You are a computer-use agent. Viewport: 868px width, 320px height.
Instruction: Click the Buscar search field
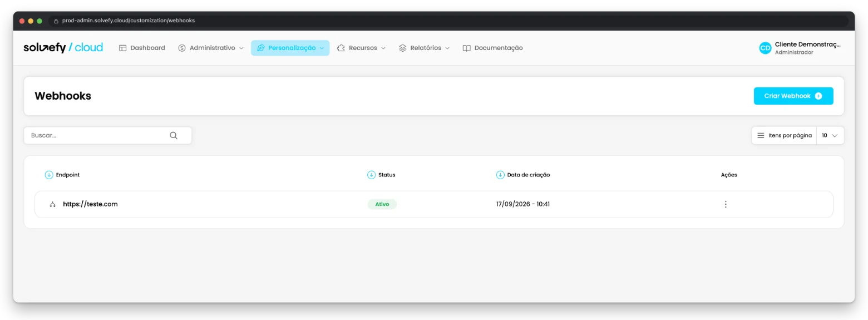pos(108,135)
